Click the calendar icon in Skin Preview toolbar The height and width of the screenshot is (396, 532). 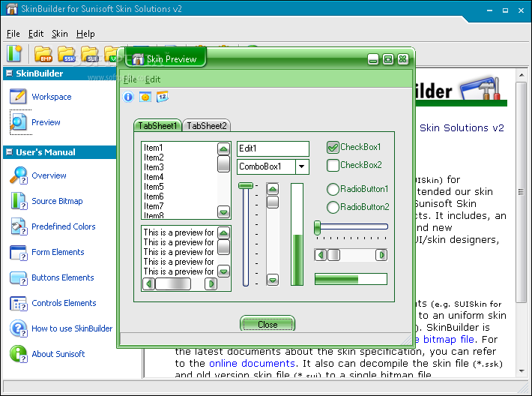(x=162, y=97)
